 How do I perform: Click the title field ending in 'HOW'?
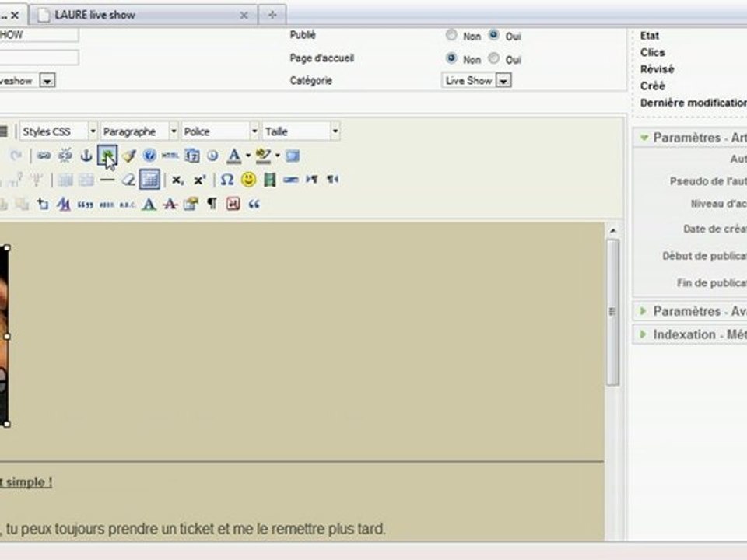click(x=39, y=35)
